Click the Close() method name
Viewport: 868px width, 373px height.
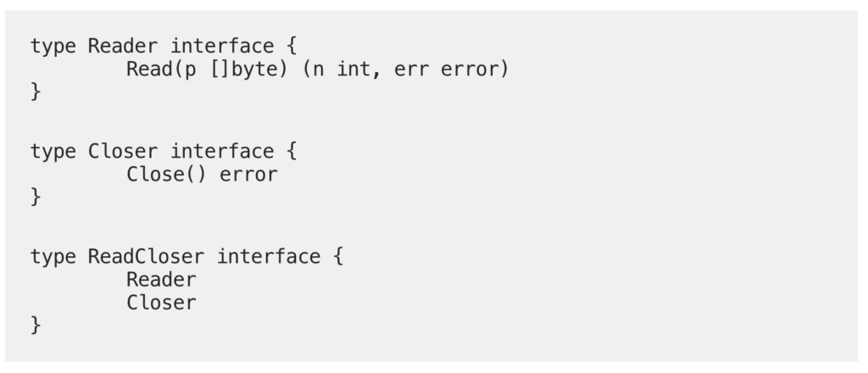pos(160,175)
